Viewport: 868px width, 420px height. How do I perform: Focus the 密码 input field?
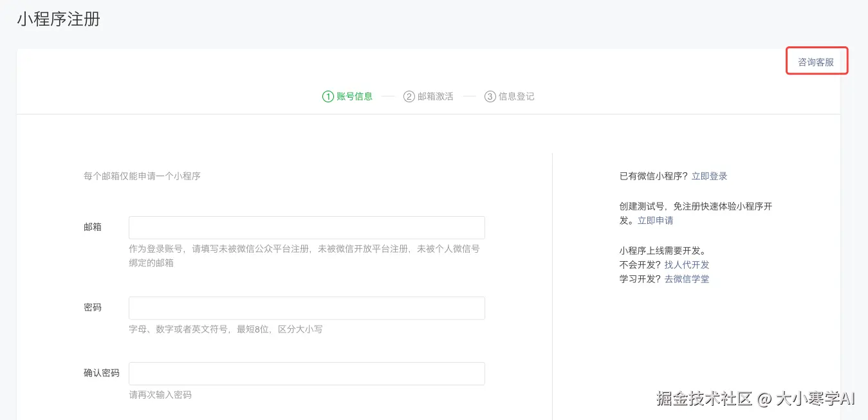pyautogui.click(x=306, y=308)
